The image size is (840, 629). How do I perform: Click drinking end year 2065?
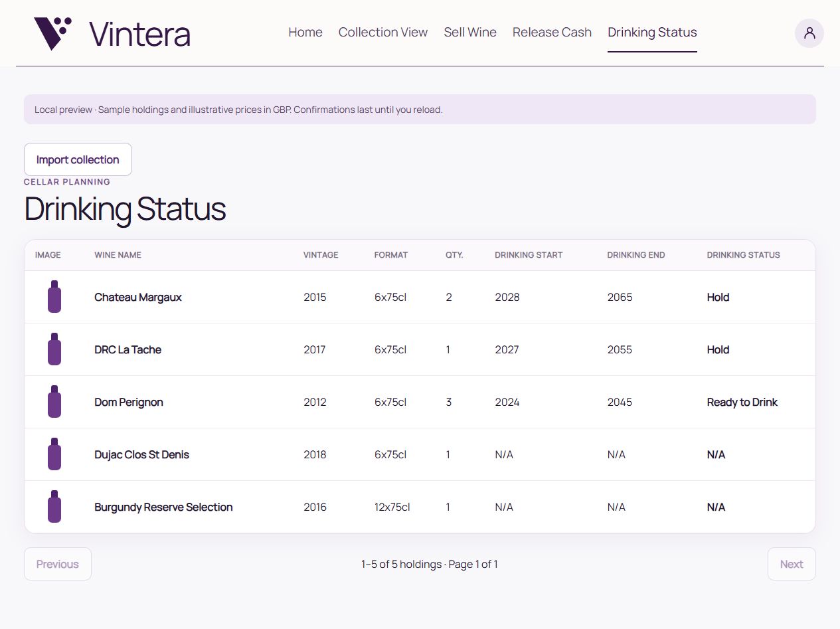pos(620,297)
